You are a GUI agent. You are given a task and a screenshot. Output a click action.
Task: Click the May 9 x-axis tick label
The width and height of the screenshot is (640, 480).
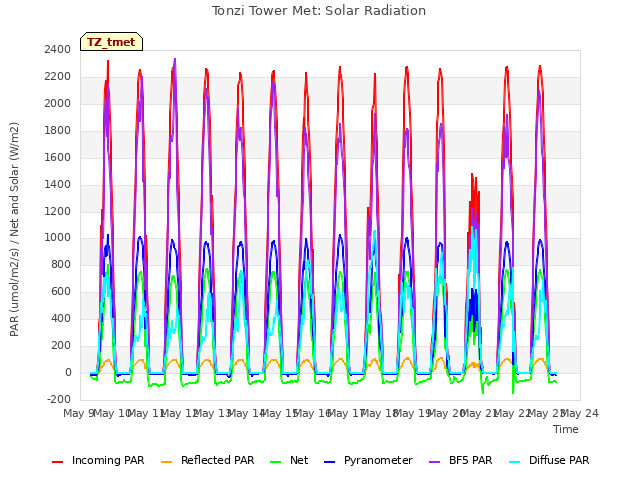(78, 413)
